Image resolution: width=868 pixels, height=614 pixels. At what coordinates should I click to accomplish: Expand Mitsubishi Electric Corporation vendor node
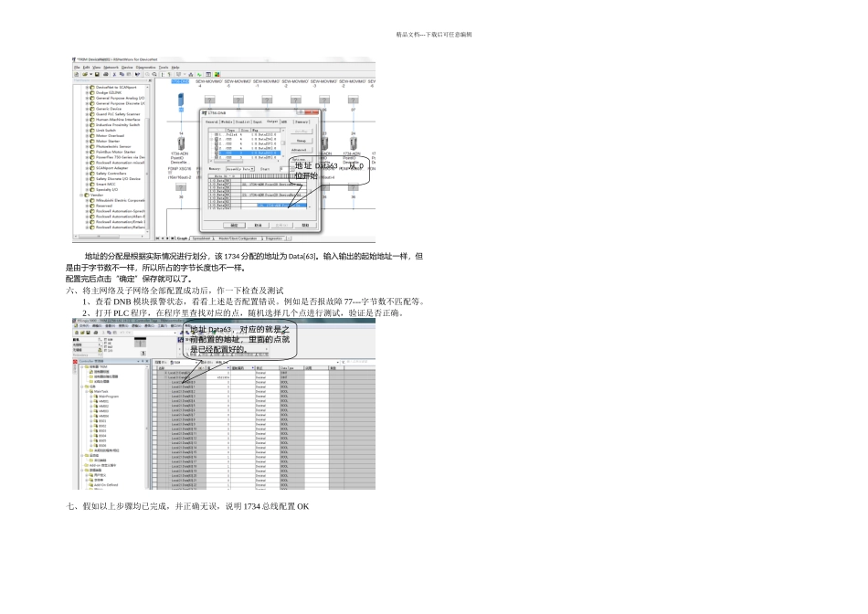pos(87,200)
